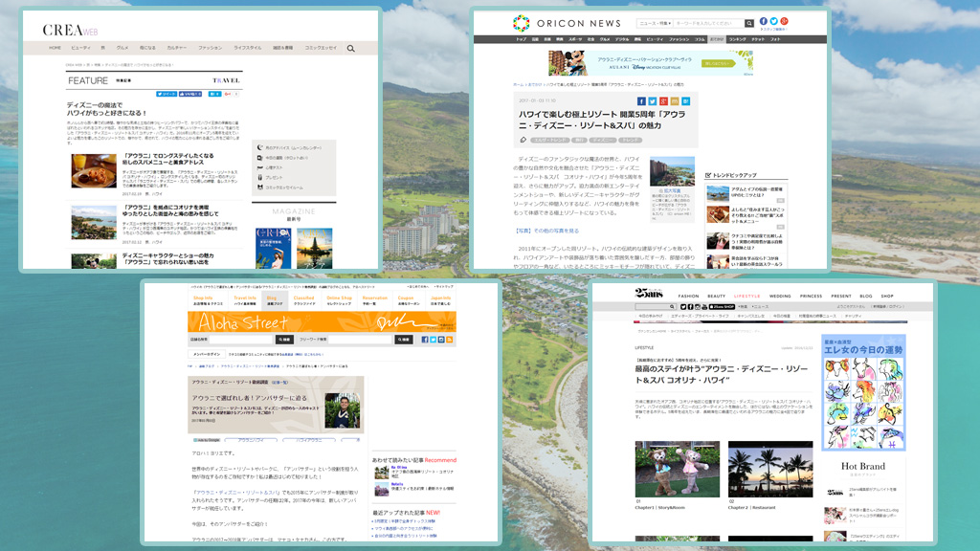The width and height of the screenshot is (980, 551).
Task: Open BEAUTY in the 25ans menu
Action: 716,297
